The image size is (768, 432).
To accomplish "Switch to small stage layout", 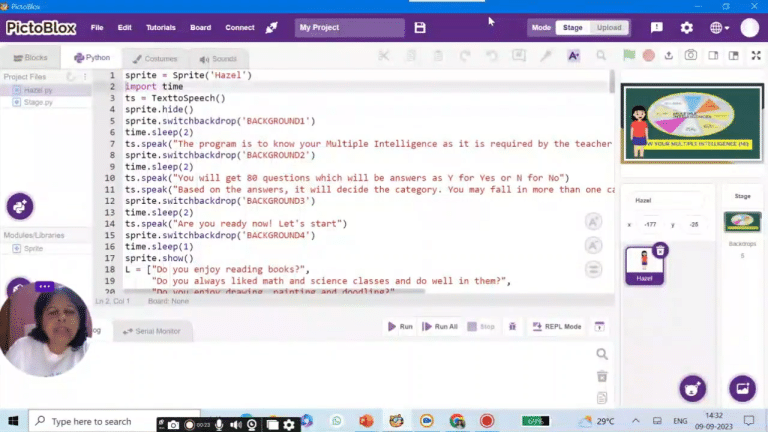I will pyautogui.click(x=713, y=55).
